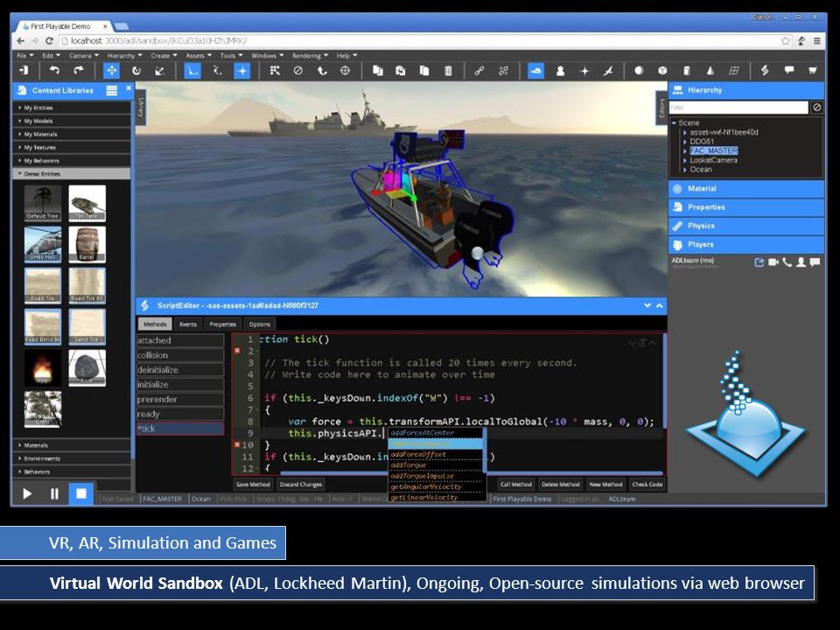Click the Stop simulation button

pyautogui.click(x=80, y=493)
